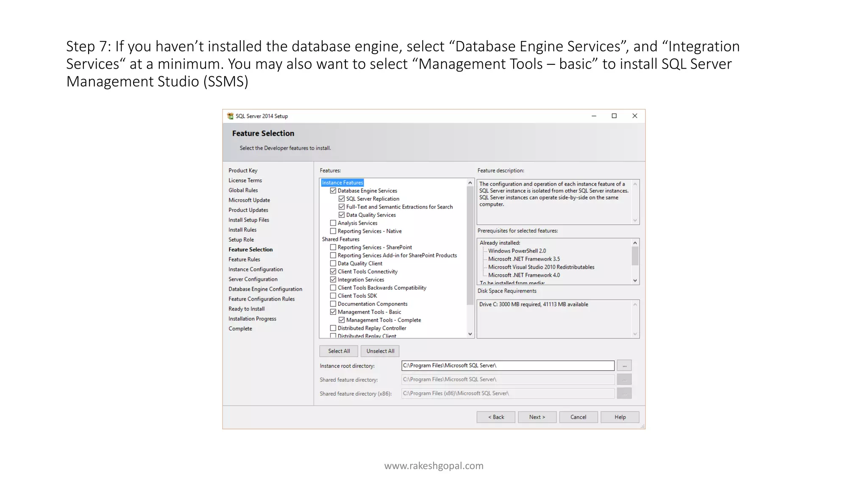
Task: Minimize the SQL Server 2014 Setup window
Action: [x=594, y=116]
